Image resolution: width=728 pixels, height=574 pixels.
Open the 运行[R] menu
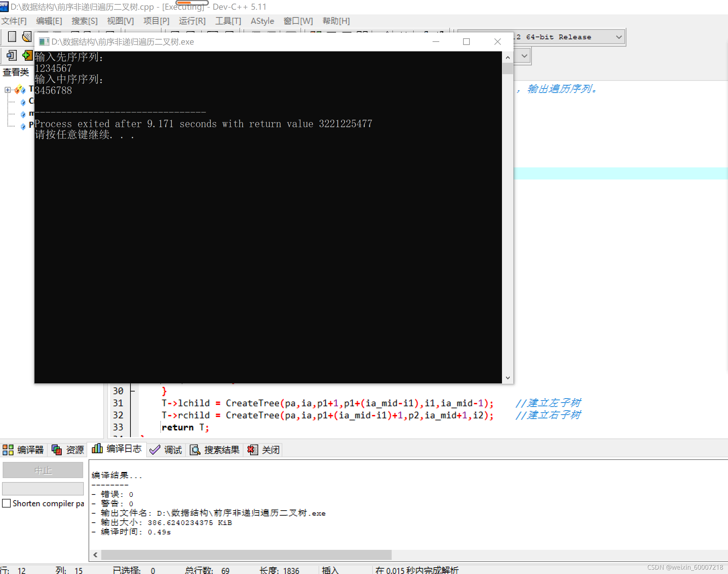(x=192, y=21)
